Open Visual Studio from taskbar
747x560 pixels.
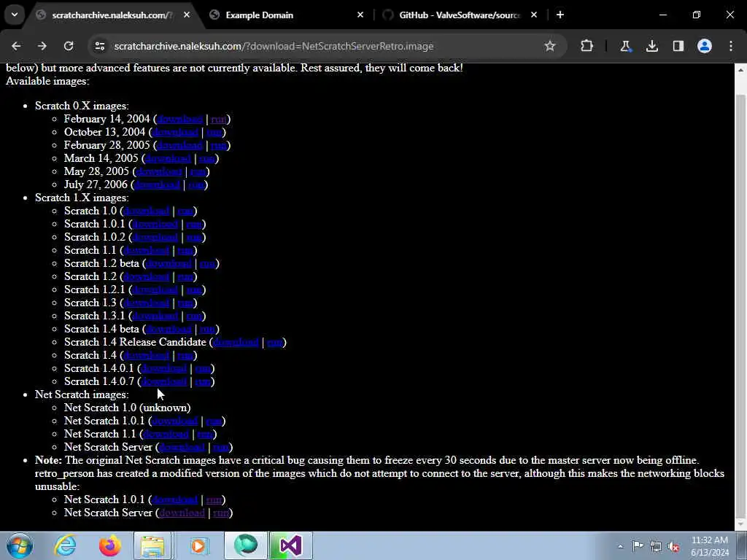(x=290, y=545)
